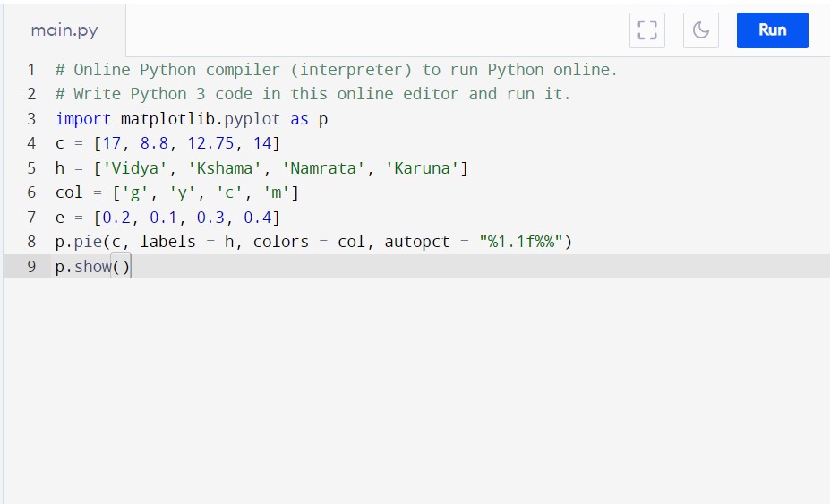
Task: Switch to the main.py tab
Action: (x=64, y=30)
